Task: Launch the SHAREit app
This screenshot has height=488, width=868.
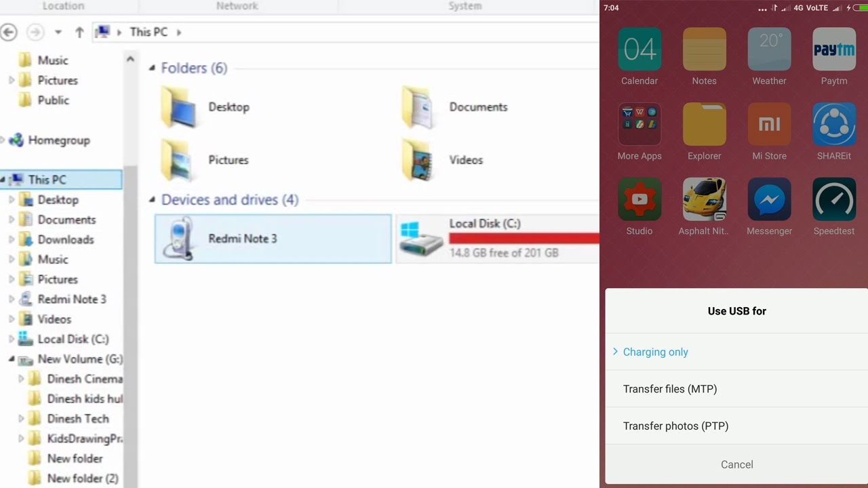Action: click(834, 125)
